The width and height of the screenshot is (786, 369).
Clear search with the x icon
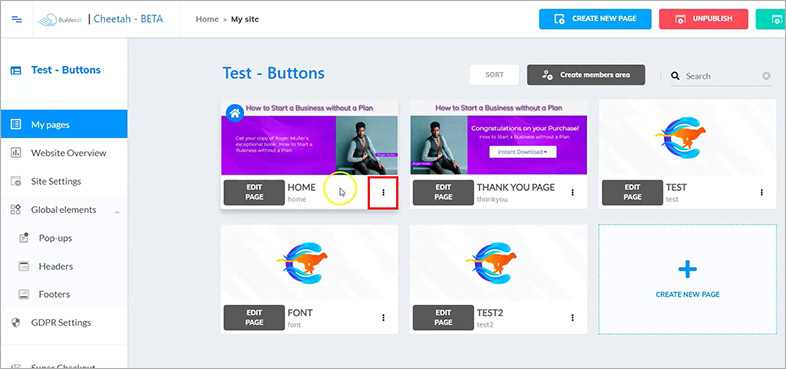pos(766,76)
